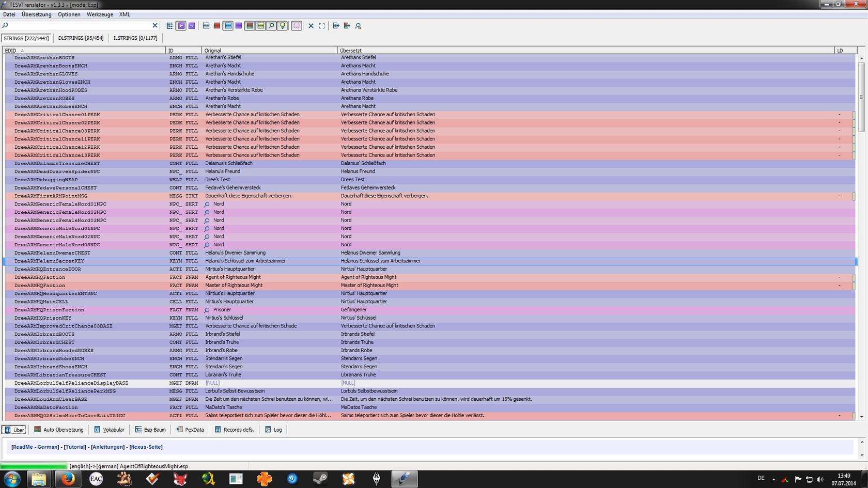Toggle the blue lines filter button
The width and height of the screenshot is (868, 488).
pos(228,26)
